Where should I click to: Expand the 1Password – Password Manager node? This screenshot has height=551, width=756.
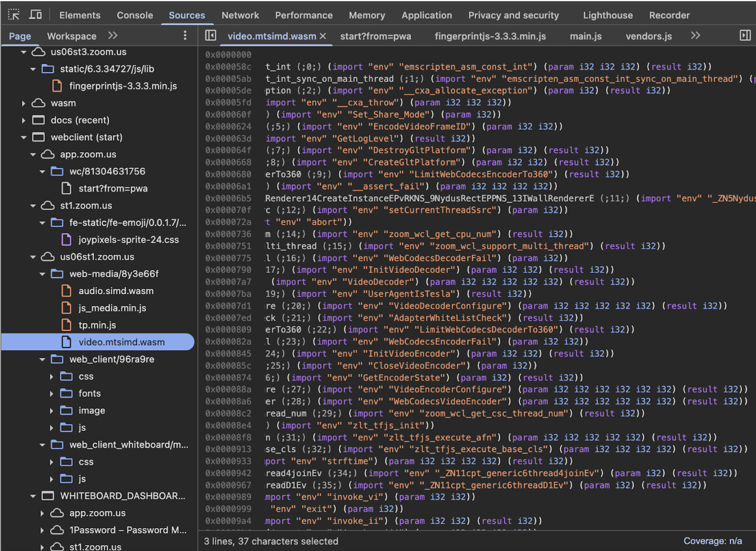tap(42, 530)
